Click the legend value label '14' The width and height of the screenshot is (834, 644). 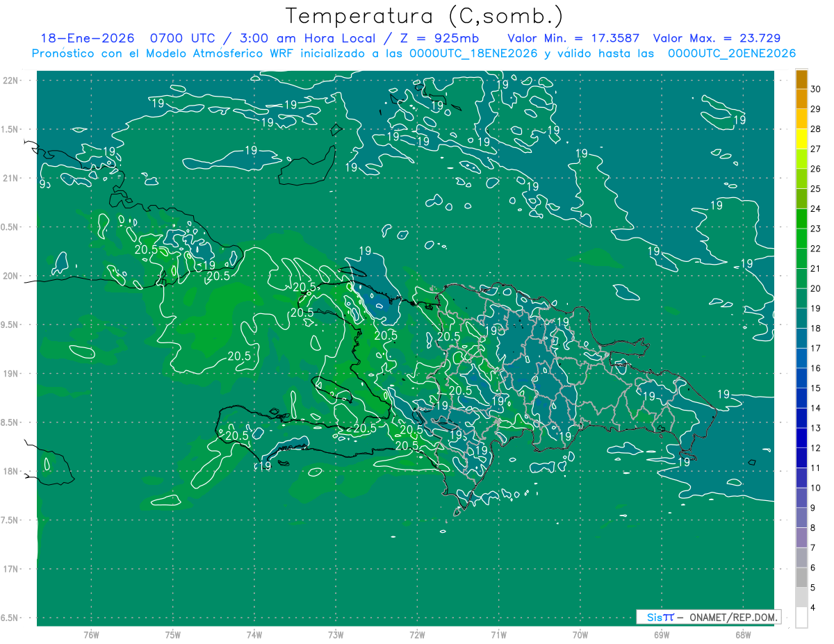coord(816,408)
